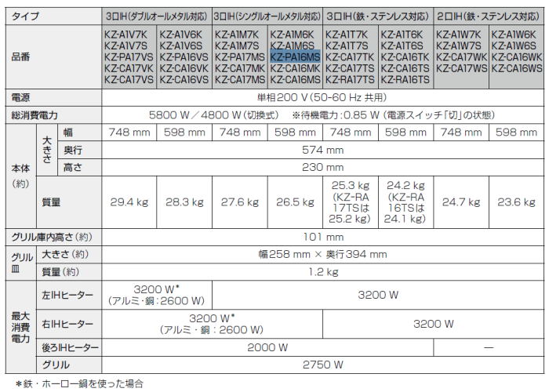This screenshot has width=549, height=392.
Task: Select the model number KZ-A1V6K
Action: coord(181,34)
